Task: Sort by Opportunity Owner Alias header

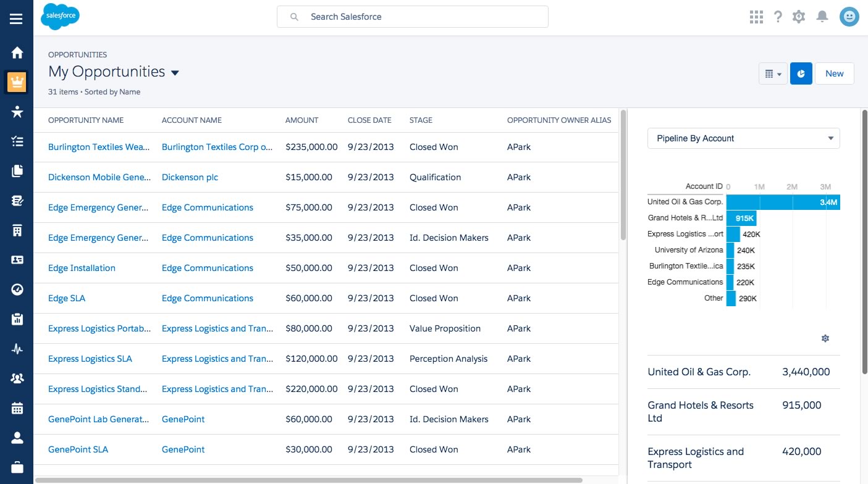Action: 559,120
